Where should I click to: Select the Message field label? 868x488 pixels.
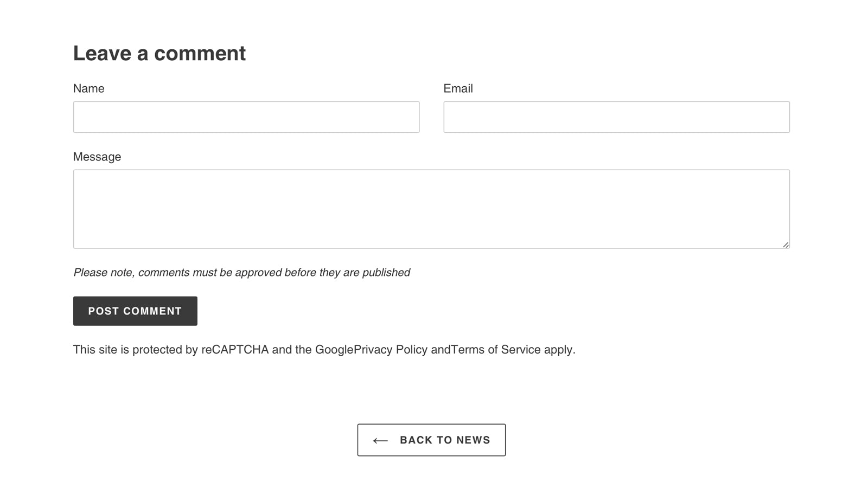(x=97, y=157)
